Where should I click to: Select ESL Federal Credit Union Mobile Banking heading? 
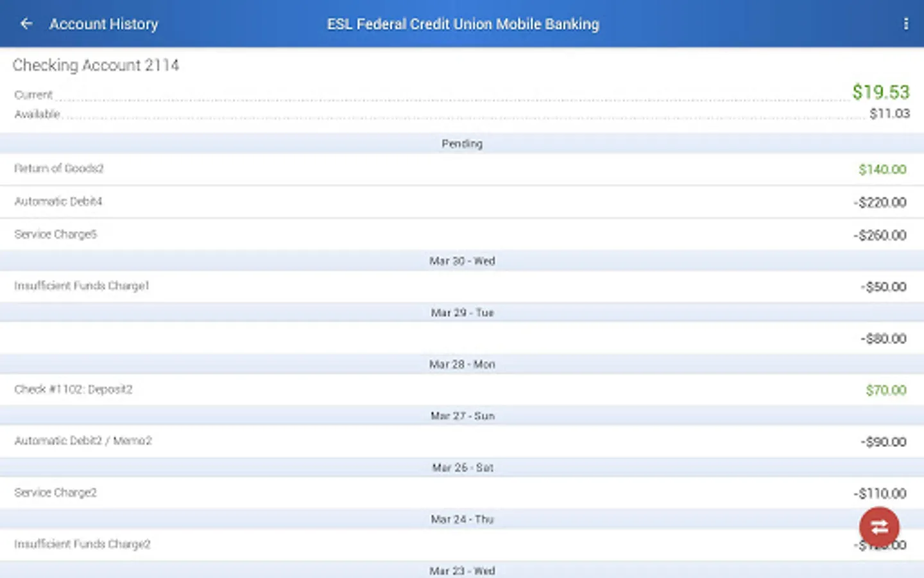[x=463, y=24]
